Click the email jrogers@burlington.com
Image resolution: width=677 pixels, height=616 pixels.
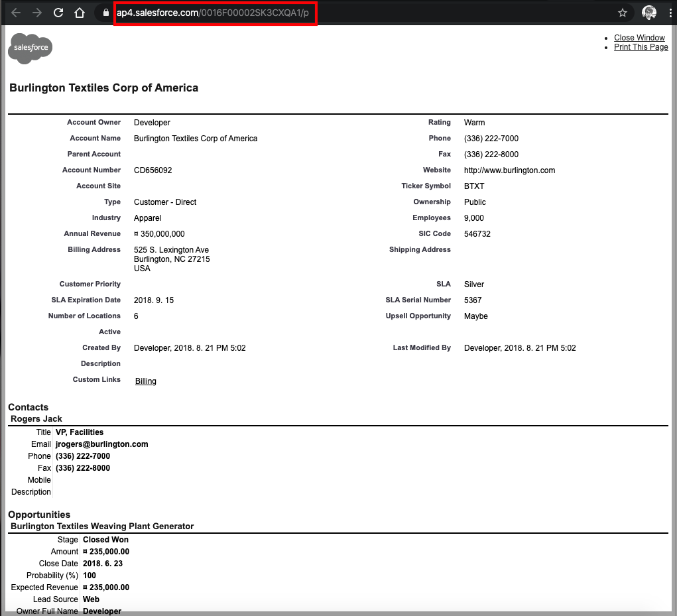pos(102,444)
